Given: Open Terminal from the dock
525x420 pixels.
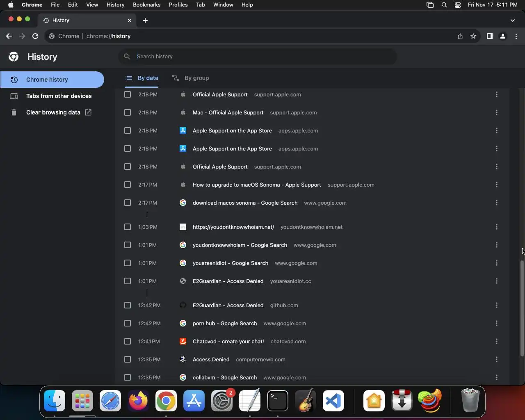Looking at the screenshot, I should point(278,401).
